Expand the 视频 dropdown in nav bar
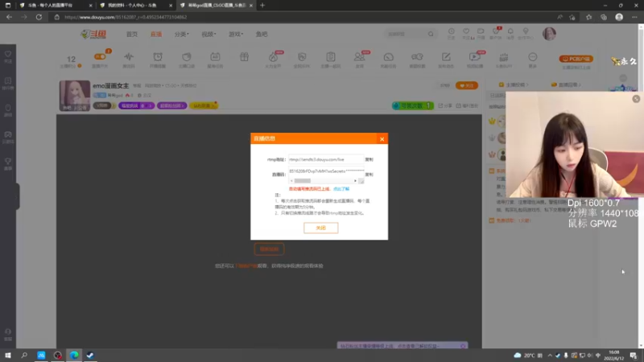 tap(208, 34)
